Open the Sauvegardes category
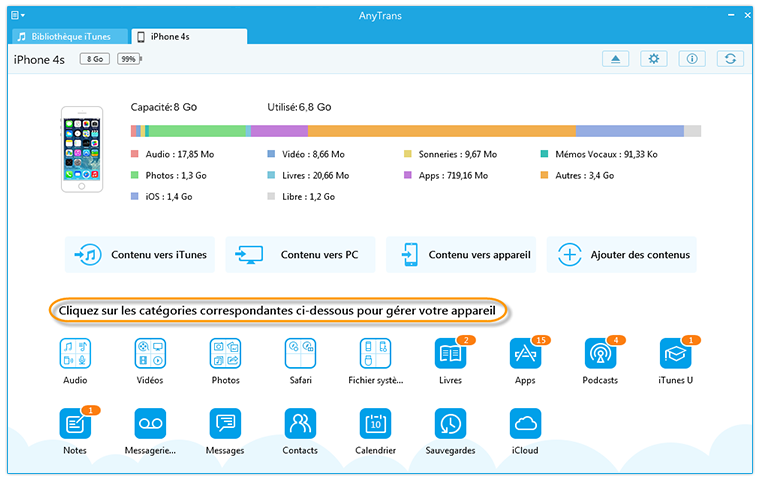The width and height of the screenshot is (760, 481). click(x=451, y=424)
